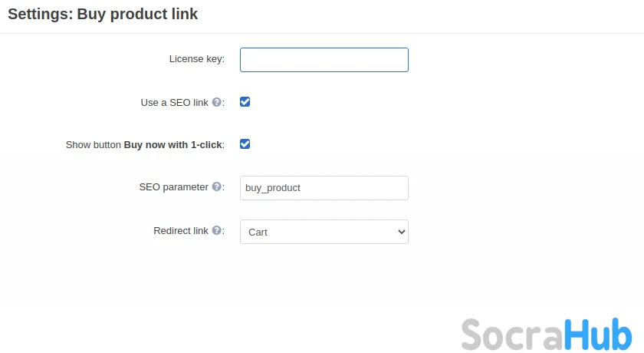This screenshot has width=644, height=353.
Task: Click help icon beside SEO parameter label
Action: [x=217, y=186]
